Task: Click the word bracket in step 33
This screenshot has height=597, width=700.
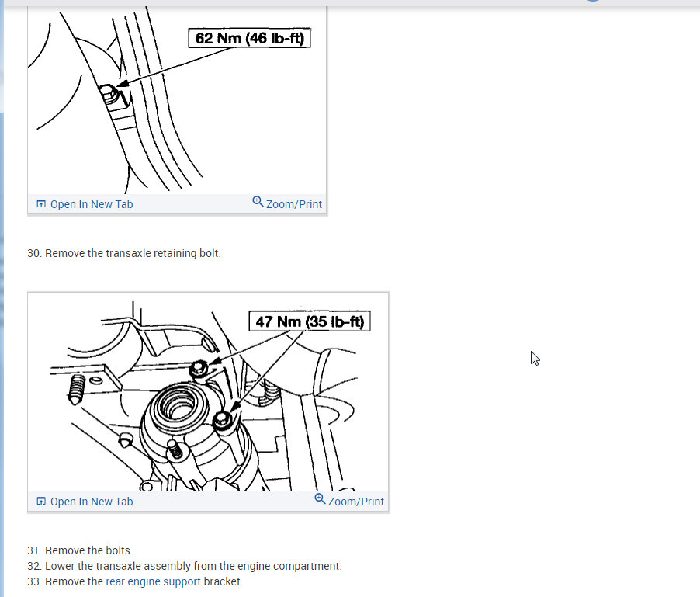Action: pyautogui.click(x=223, y=581)
